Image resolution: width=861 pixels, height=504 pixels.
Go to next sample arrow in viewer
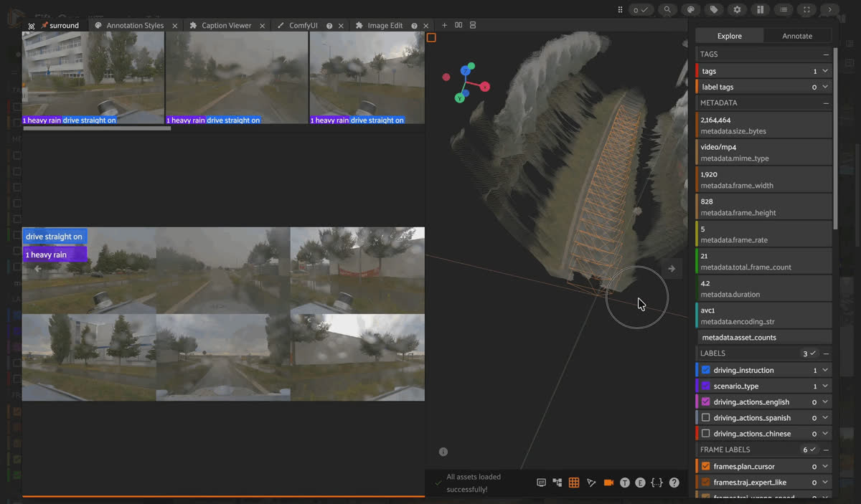coord(672,269)
